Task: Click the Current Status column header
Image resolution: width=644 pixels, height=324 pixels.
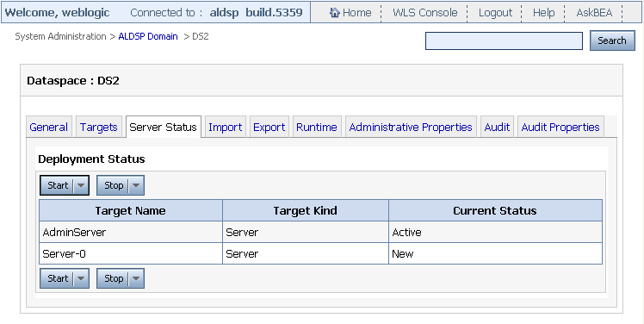Action: pos(495,210)
